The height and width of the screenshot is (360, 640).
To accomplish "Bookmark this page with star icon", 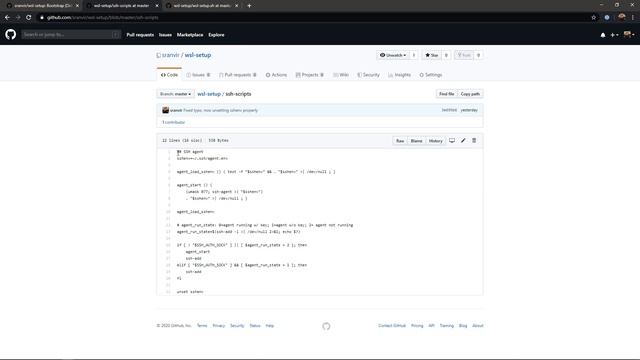I will coord(593,18).
